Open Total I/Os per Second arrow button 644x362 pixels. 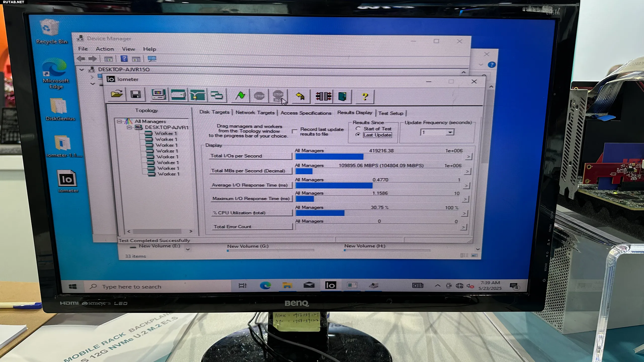(468, 157)
